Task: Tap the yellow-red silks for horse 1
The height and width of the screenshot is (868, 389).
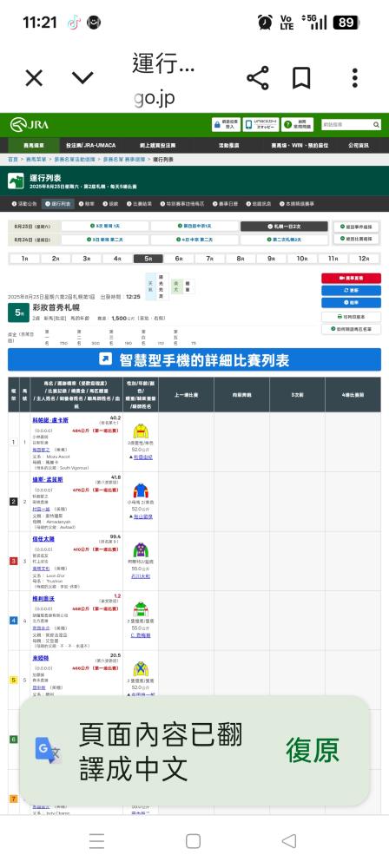Action: point(141,431)
